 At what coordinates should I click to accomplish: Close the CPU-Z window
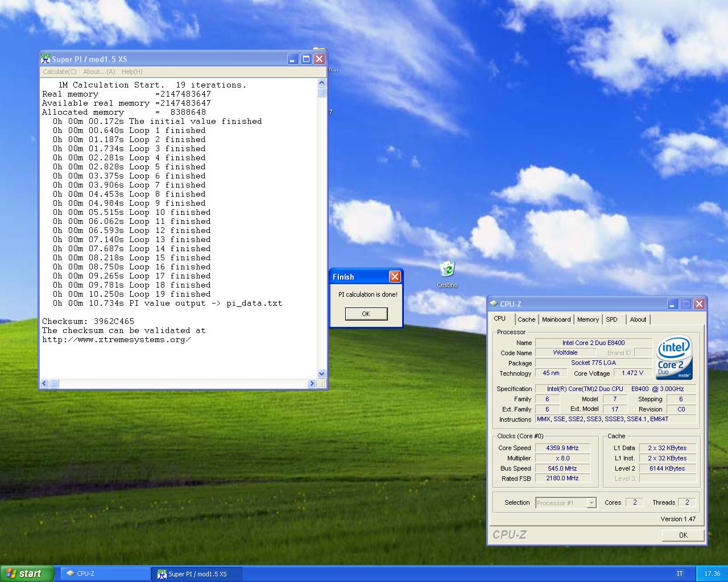(x=699, y=304)
